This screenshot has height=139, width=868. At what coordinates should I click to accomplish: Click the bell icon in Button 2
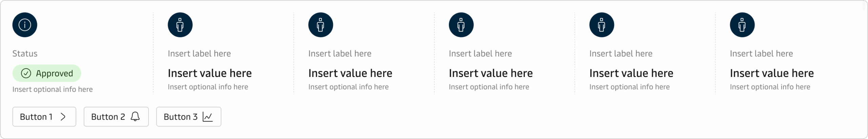click(135, 117)
